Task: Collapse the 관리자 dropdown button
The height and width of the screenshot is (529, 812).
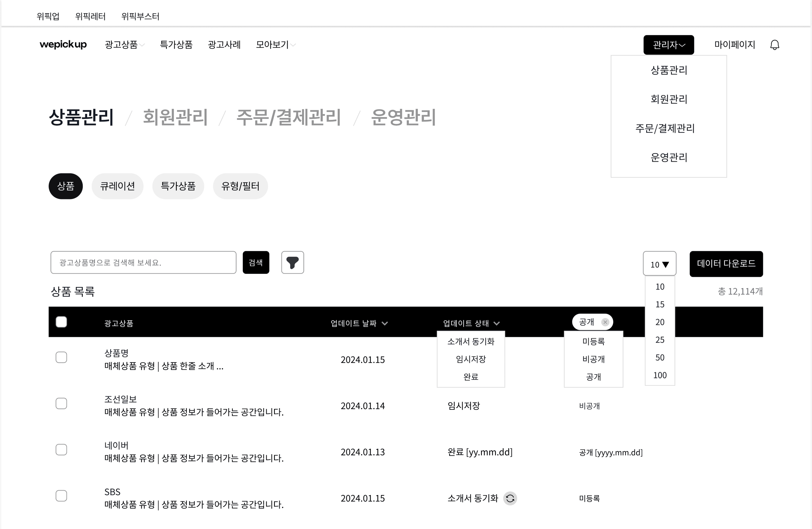Action: (669, 45)
